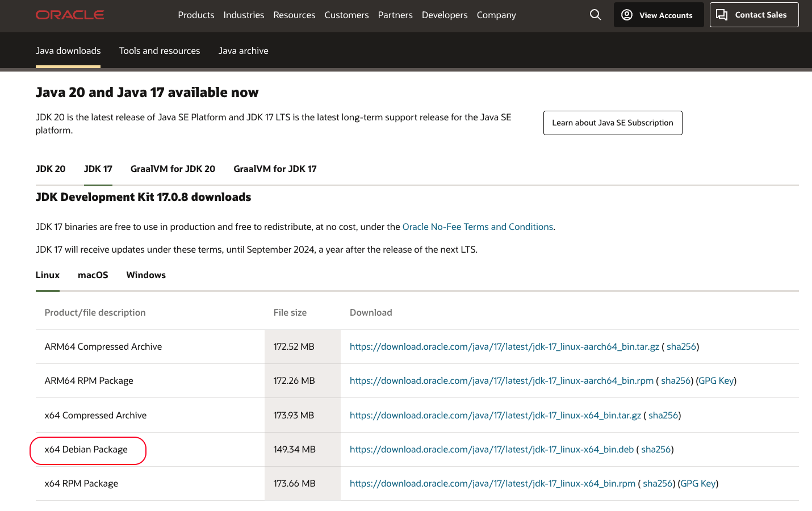
Task: Open sha256 for ARM64 RPM Package
Action: (x=676, y=380)
